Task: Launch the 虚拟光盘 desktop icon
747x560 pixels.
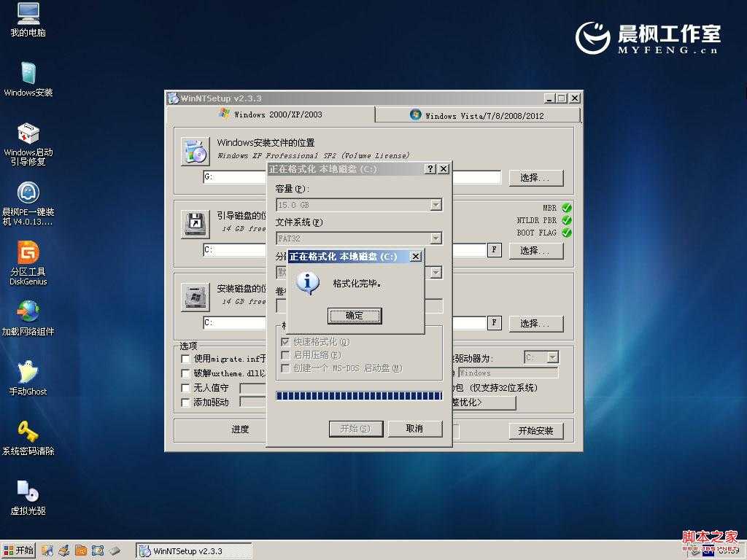Action: (27, 489)
